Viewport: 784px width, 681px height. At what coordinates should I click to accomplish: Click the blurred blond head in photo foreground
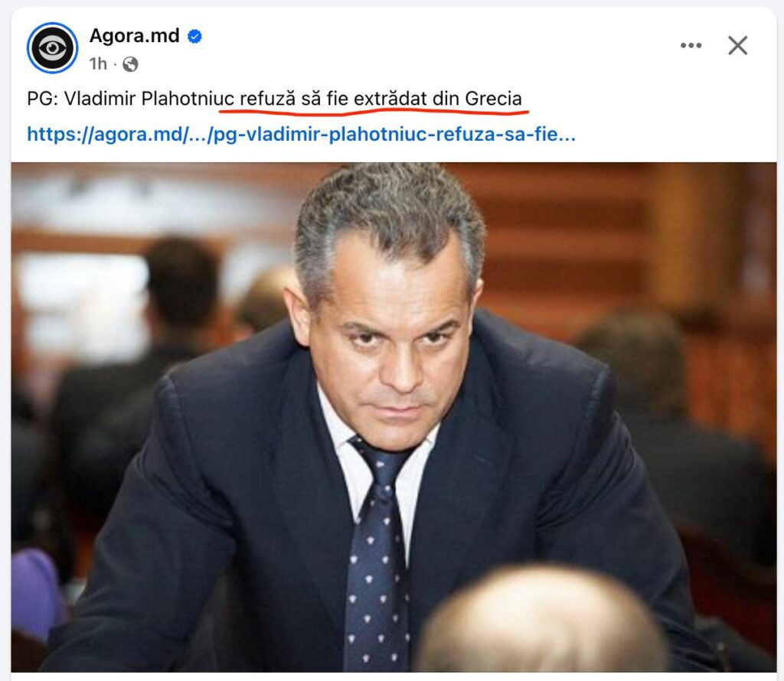[543, 622]
